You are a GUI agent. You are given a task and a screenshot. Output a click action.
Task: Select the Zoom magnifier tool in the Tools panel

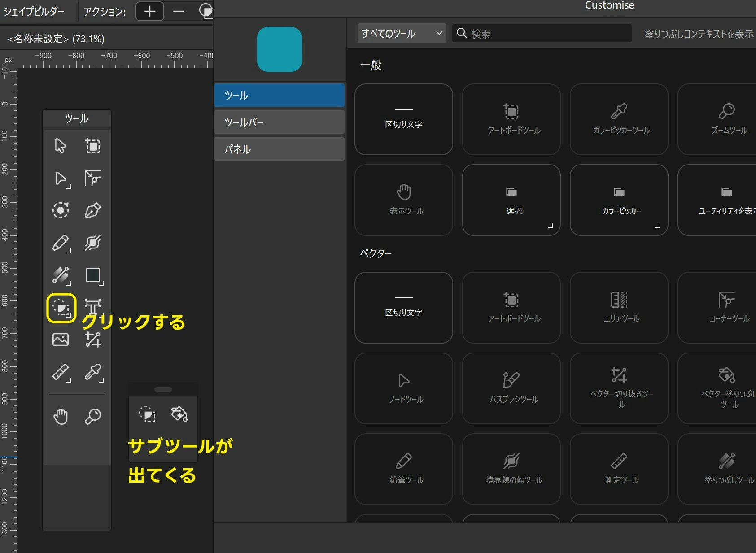(x=93, y=417)
